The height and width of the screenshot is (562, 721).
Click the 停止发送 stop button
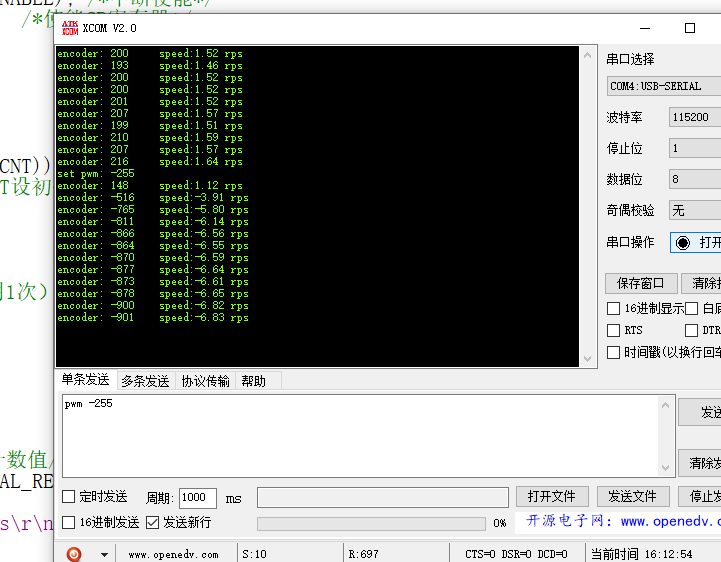pyautogui.click(x=700, y=496)
